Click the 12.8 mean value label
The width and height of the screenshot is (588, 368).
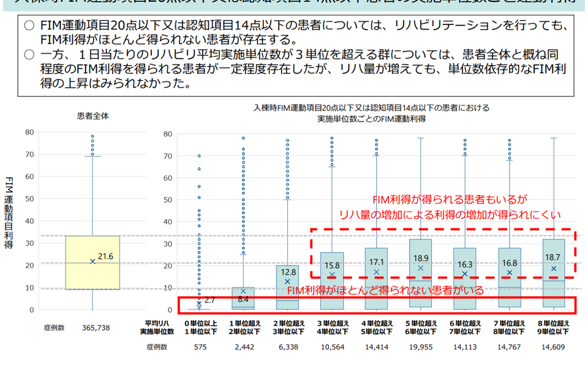coord(288,270)
